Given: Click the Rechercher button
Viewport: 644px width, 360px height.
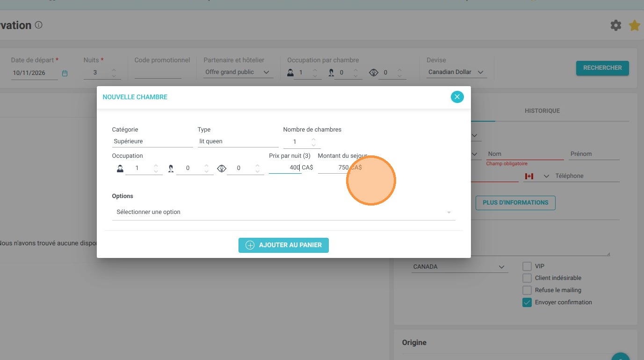Looking at the screenshot, I should pyautogui.click(x=602, y=68).
